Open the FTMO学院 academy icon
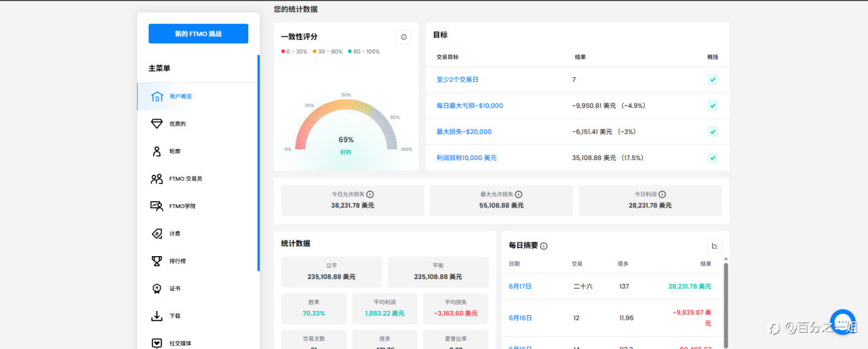The image size is (868, 349). [x=157, y=206]
